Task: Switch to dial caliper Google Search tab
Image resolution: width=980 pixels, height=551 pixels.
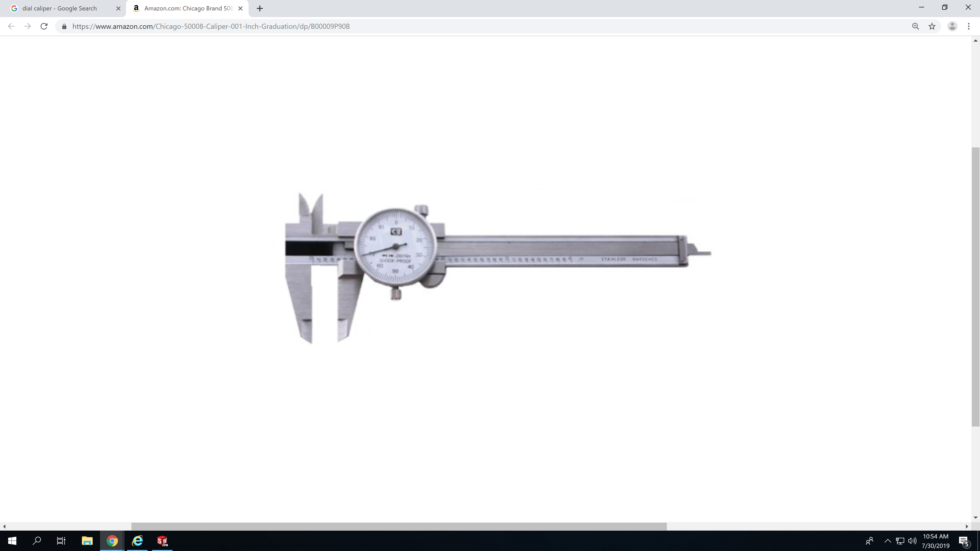Action: tap(60, 8)
